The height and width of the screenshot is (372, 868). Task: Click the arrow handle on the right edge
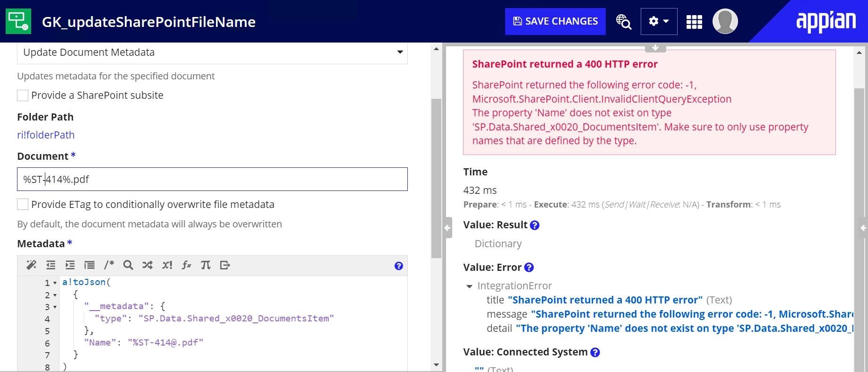(863, 228)
